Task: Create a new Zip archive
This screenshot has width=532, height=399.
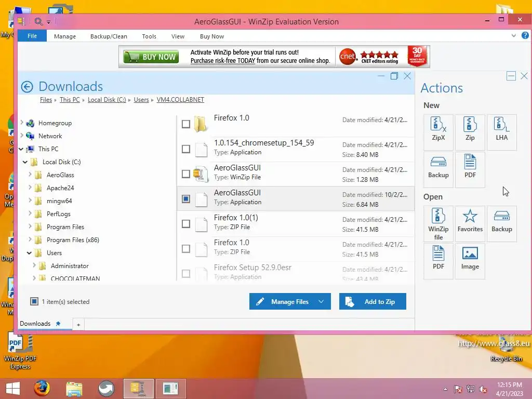Action: pos(470,132)
